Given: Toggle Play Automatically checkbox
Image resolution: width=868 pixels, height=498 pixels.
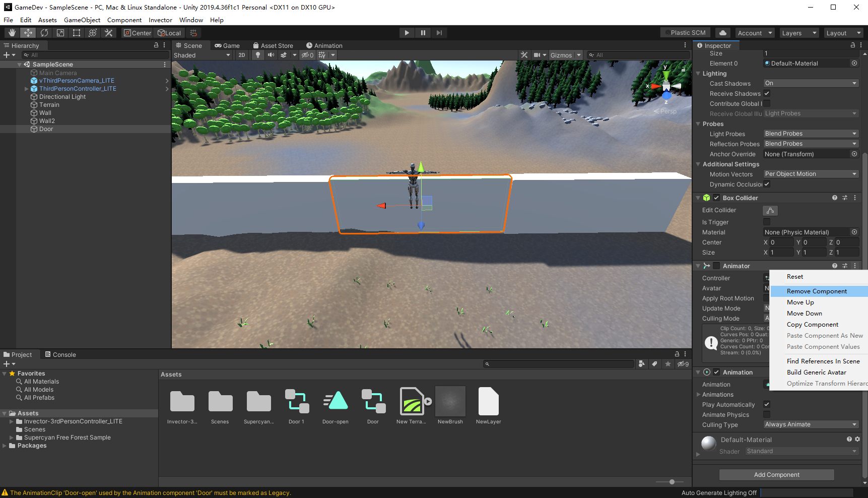Looking at the screenshot, I should pos(767,404).
